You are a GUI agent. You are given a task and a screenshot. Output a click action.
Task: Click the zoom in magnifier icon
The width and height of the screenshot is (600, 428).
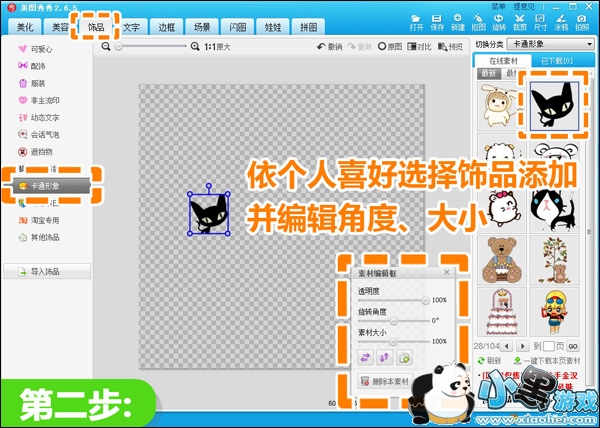click(x=195, y=47)
